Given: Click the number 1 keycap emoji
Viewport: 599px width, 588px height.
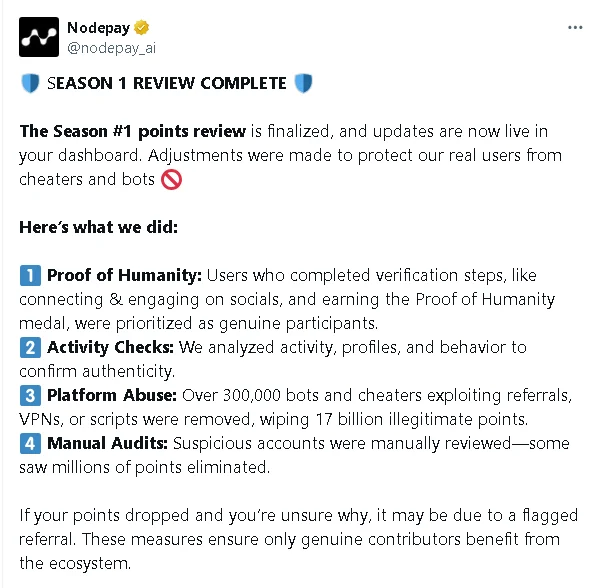Looking at the screenshot, I should (30, 275).
